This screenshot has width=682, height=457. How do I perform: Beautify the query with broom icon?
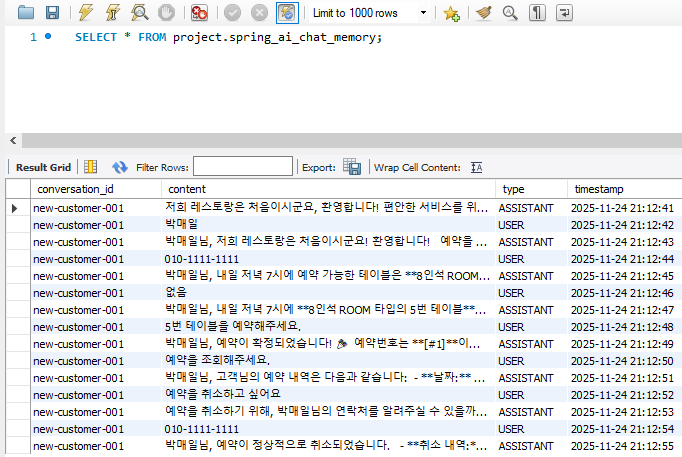point(484,13)
